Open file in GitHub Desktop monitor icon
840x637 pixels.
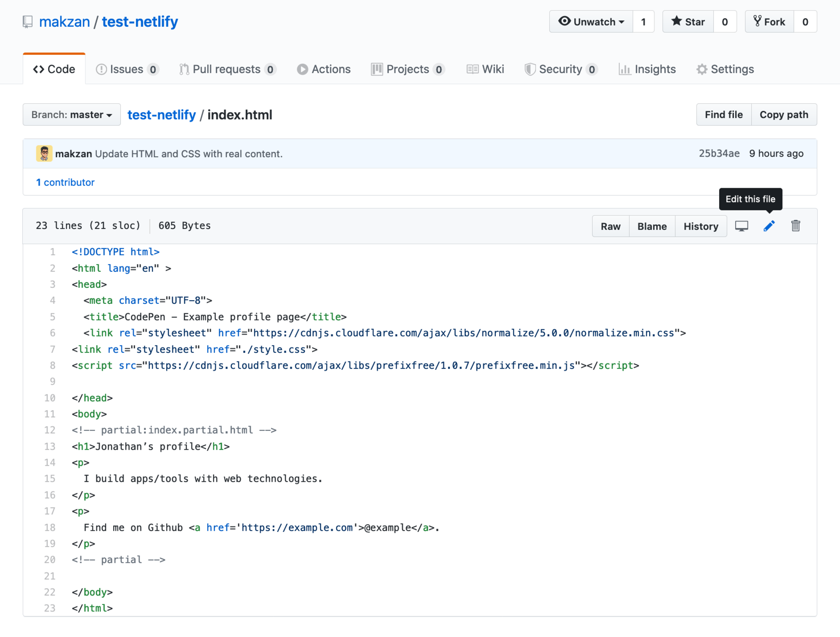(x=741, y=226)
